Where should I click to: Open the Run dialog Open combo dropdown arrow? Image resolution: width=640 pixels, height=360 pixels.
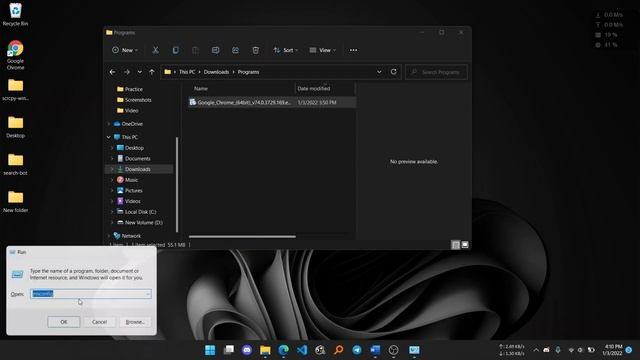tap(148, 294)
